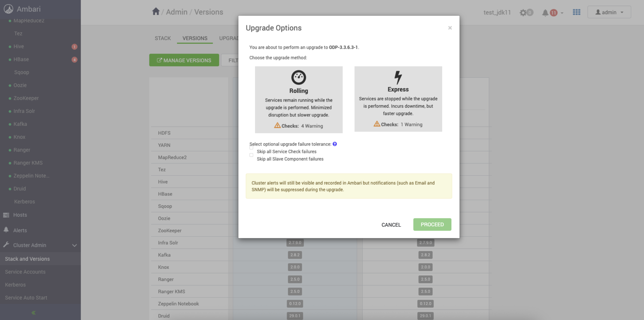The image size is (644, 320).
Task: Click CANCEL in the Upgrade Options dialog
Action: pos(391,224)
